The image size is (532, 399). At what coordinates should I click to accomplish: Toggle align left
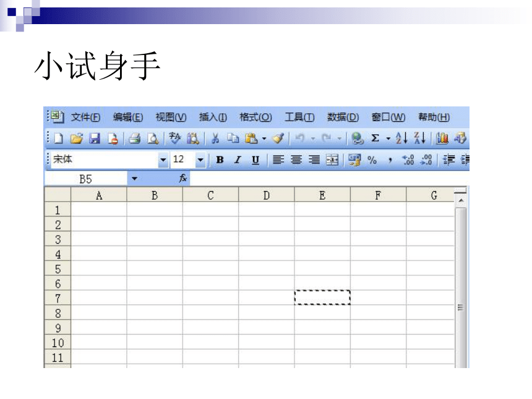(278, 160)
